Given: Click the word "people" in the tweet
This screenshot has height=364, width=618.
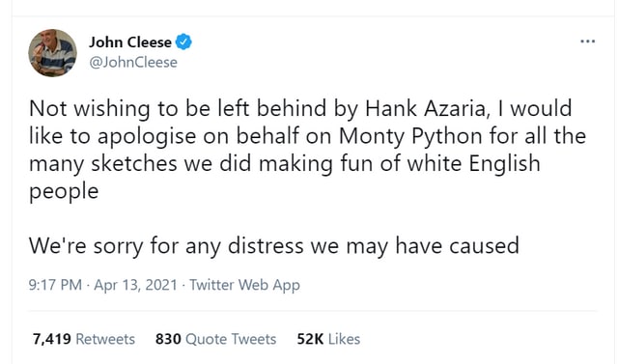Looking at the screenshot, I should pos(64,192).
